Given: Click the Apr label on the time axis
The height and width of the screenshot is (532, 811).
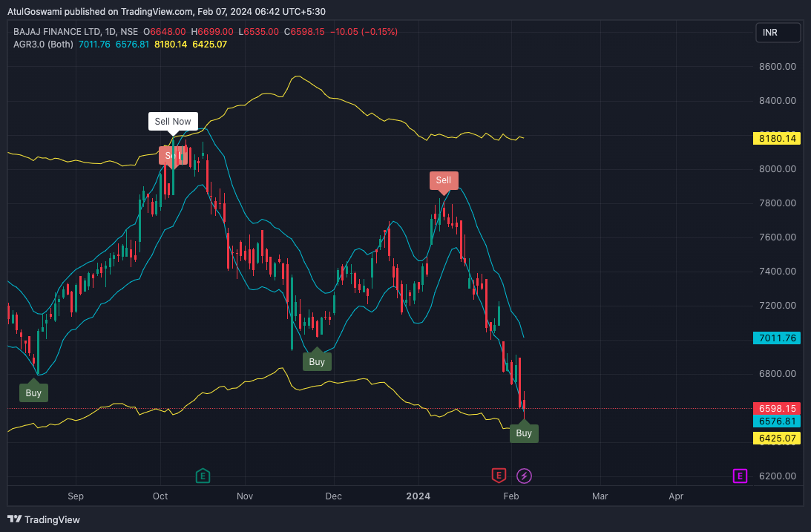Looking at the screenshot, I should [x=676, y=496].
